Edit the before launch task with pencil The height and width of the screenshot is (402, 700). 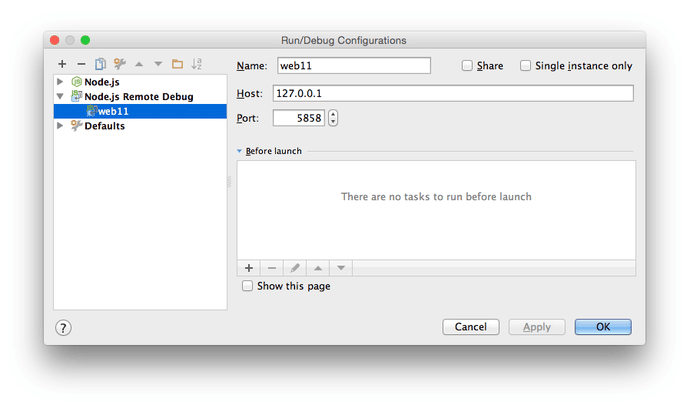tap(295, 268)
